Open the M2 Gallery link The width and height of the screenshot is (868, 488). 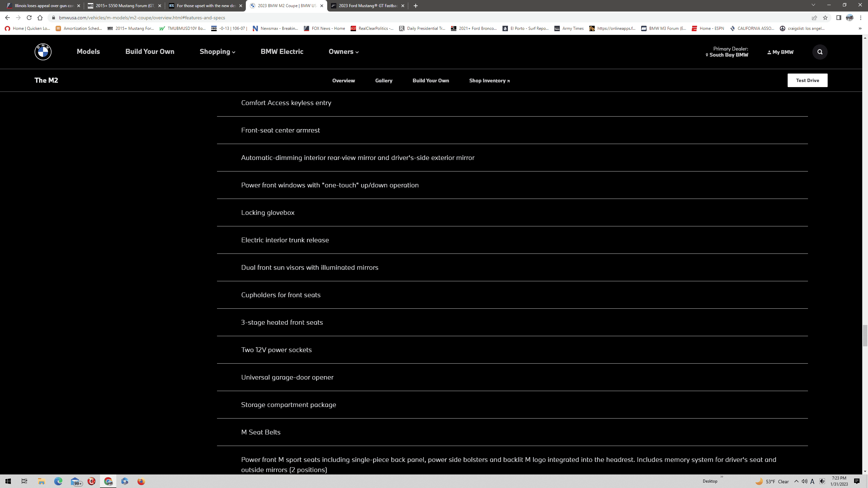(384, 81)
